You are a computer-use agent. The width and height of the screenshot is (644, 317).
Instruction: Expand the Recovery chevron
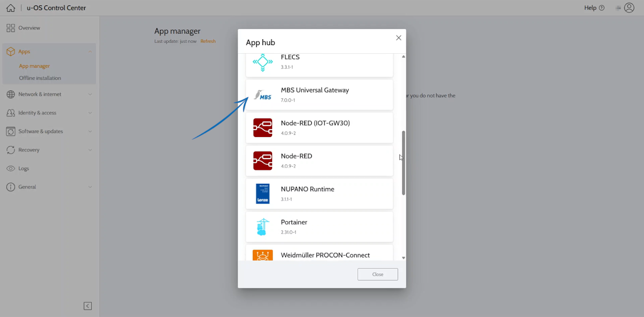(x=90, y=150)
